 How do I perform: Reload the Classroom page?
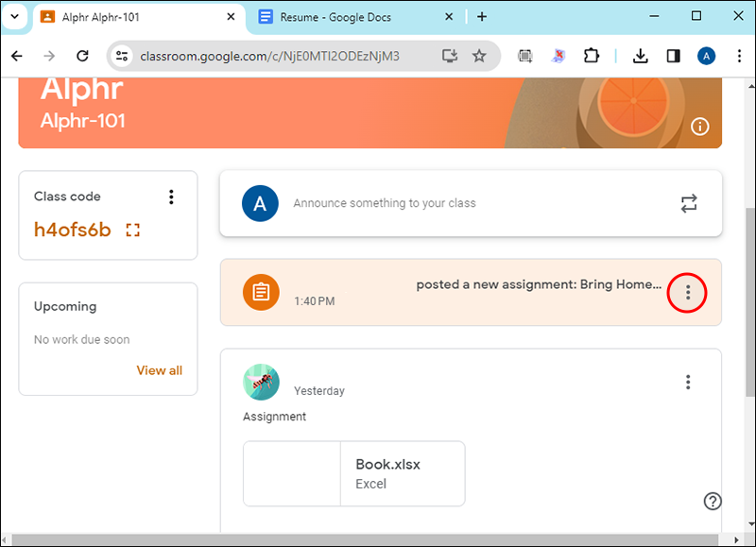(82, 56)
